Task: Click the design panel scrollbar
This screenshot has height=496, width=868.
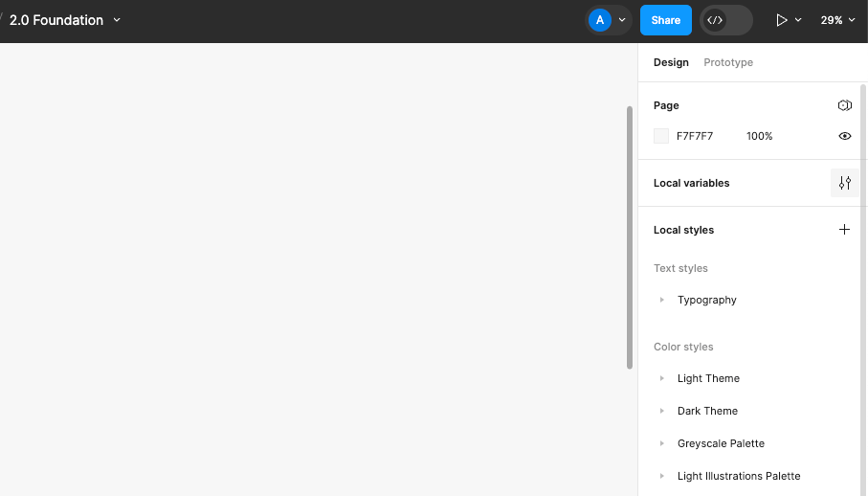Action: pyautogui.click(x=863, y=290)
